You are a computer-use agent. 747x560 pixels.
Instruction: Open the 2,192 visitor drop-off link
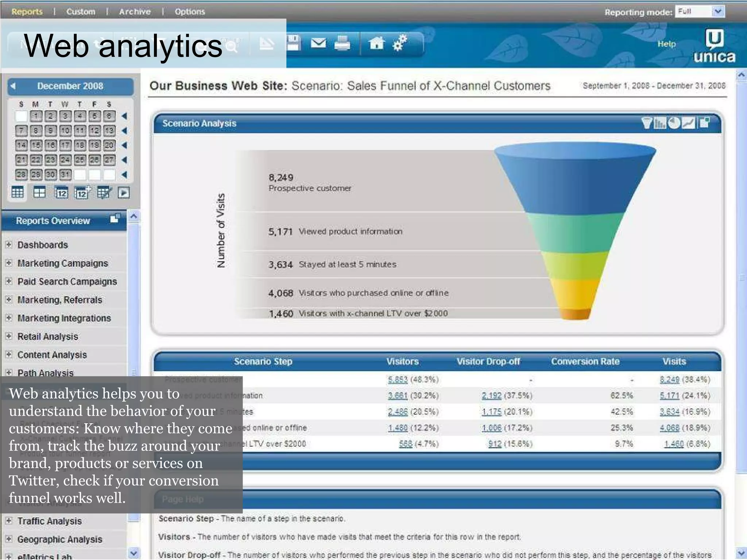(491, 396)
